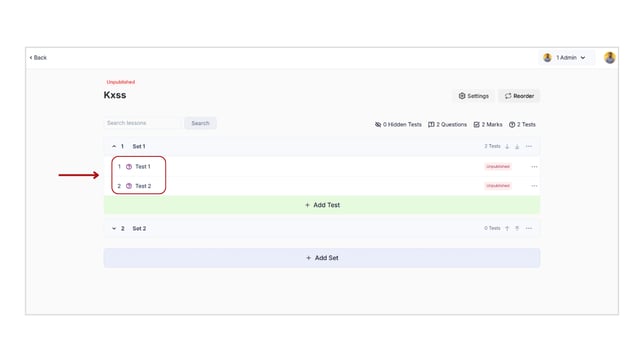Click the Set 1 name
The height and width of the screenshot is (362, 644).
pyautogui.click(x=138, y=146)
